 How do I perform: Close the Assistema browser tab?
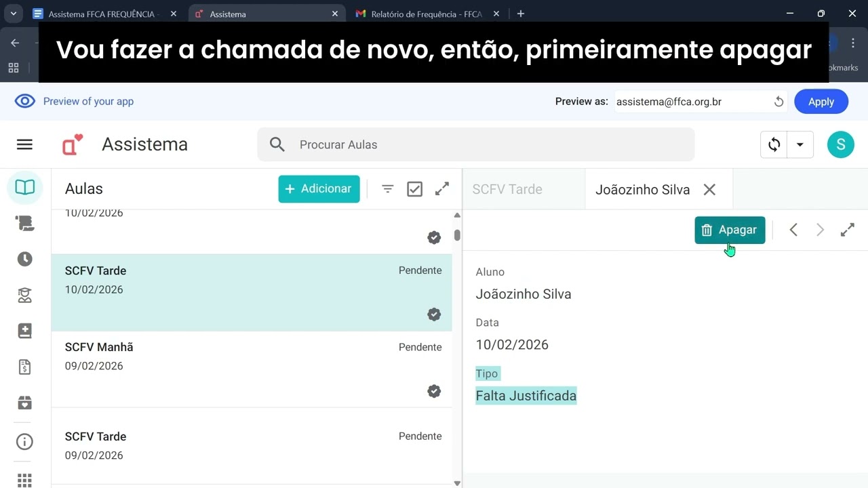(335, 14)
